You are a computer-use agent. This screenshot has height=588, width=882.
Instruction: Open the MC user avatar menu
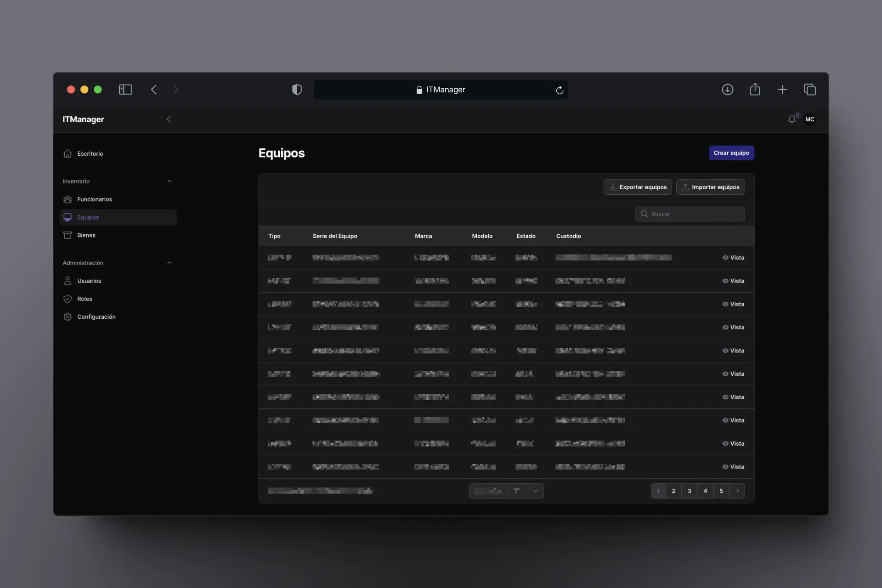point(809,119)
